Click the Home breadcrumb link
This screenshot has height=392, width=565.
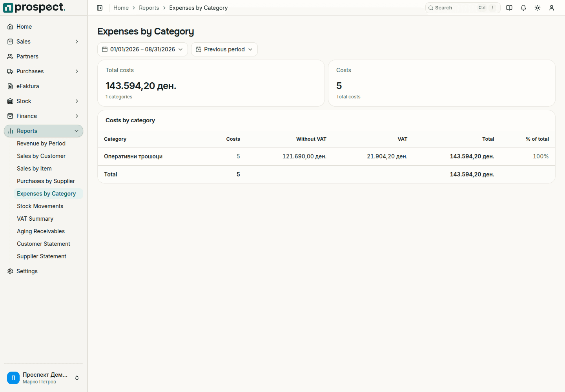click(x=121, y=8)
